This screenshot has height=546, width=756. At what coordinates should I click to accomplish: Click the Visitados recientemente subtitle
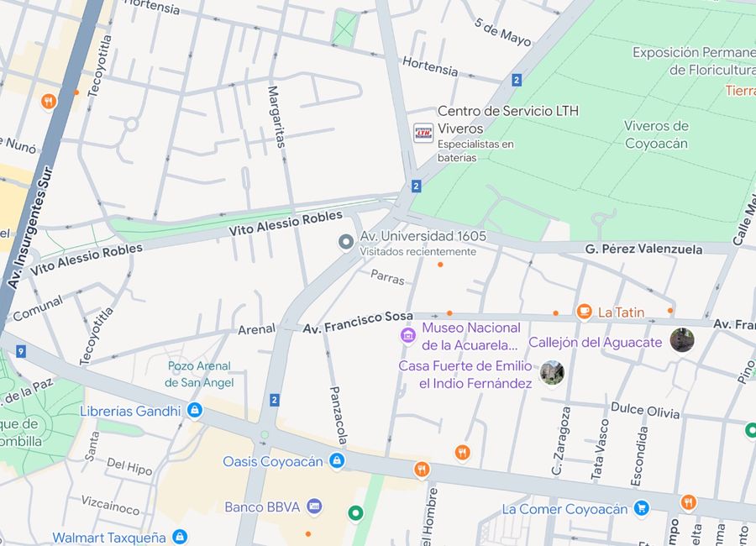(418, 251)
